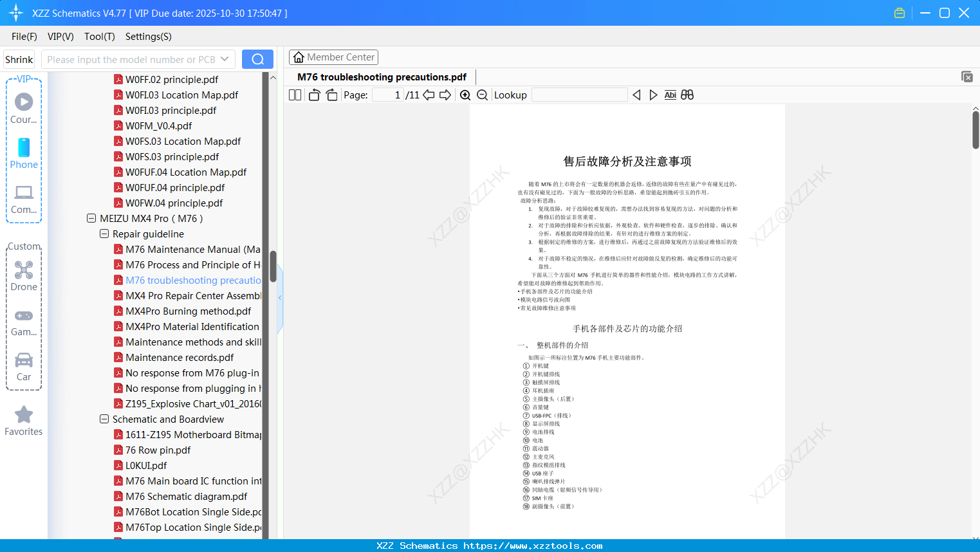The height and width of the screenshot is (552, 980).
Task: Collapse the Repair guideline section
Action: pyautogui.click(x=104, y=234)
